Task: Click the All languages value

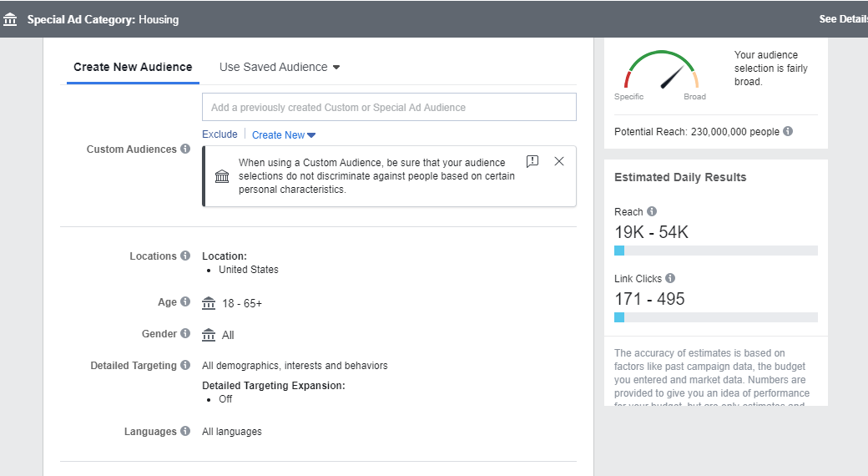Action: pyautogui.click(x=232, y=431)
